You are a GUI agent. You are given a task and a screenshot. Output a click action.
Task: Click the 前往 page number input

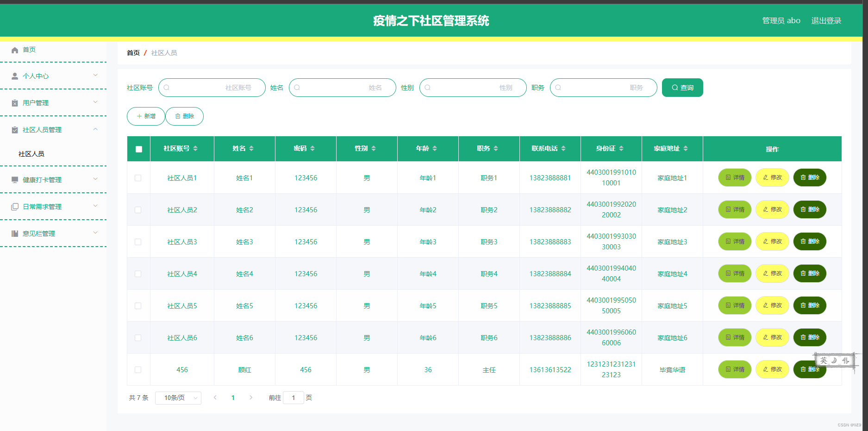coord(293,398)
